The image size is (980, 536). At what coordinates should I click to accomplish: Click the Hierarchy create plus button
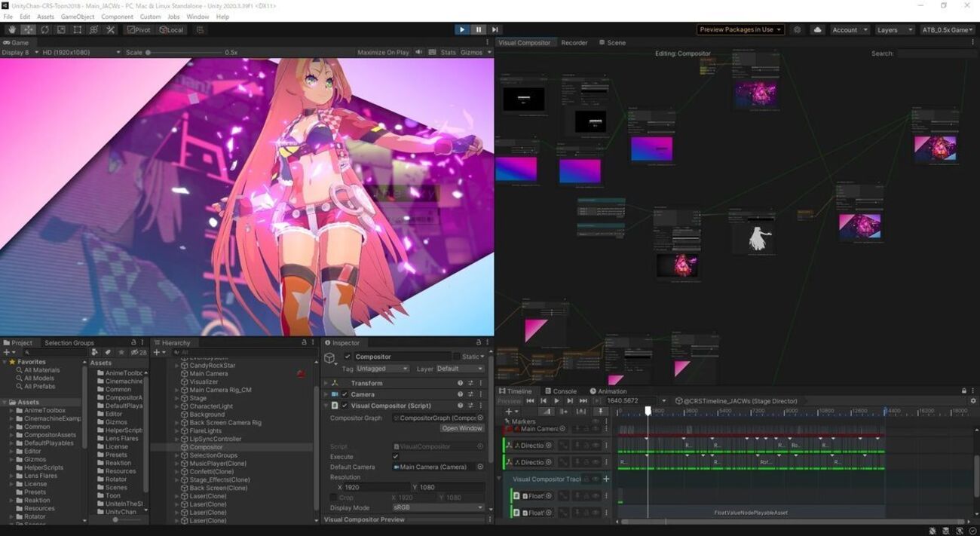pyautogui.click(x=158, y=352)
